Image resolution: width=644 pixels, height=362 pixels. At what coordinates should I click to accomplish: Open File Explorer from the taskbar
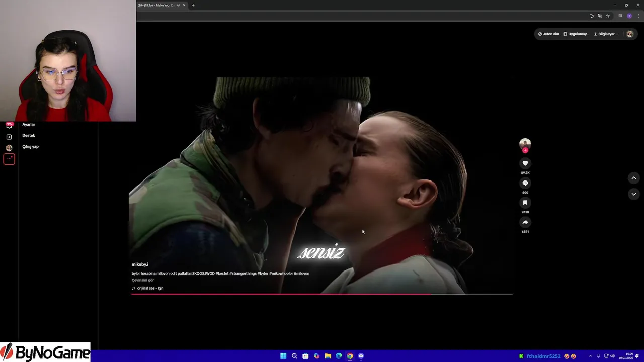coord(328,356)
